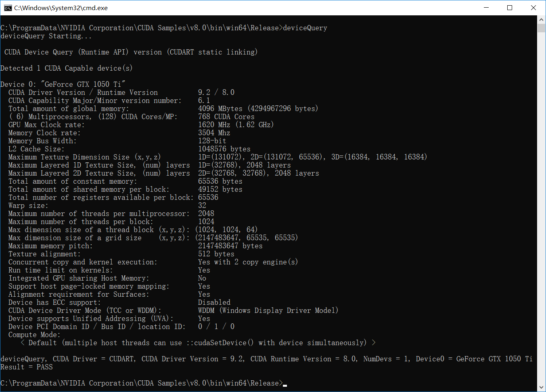Click the "Compute Mode:" label
This screenshot has height=392, width=546.
[x=34, y=335]
